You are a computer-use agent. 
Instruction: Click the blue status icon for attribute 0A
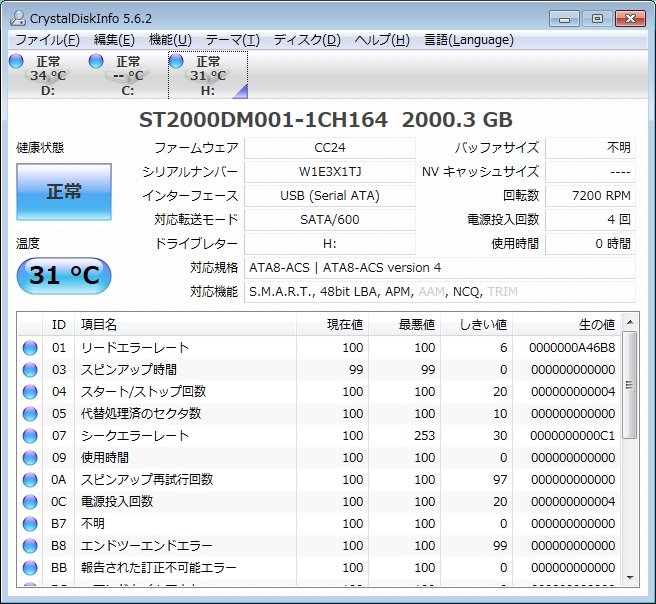click(x=30, y=479)
